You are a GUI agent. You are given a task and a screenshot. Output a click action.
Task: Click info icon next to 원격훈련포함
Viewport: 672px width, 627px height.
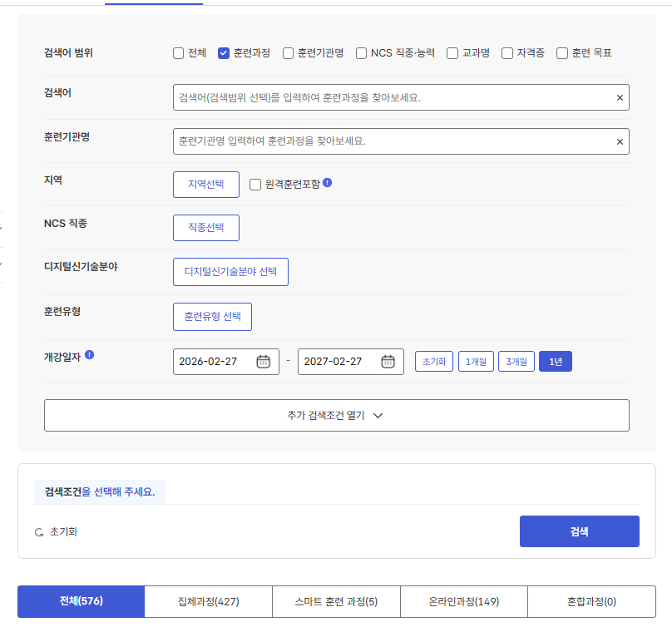click(328, 183)
